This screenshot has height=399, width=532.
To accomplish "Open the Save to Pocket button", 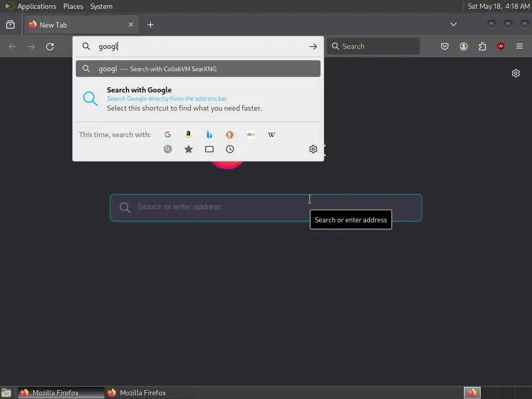I will click(445, 46).
